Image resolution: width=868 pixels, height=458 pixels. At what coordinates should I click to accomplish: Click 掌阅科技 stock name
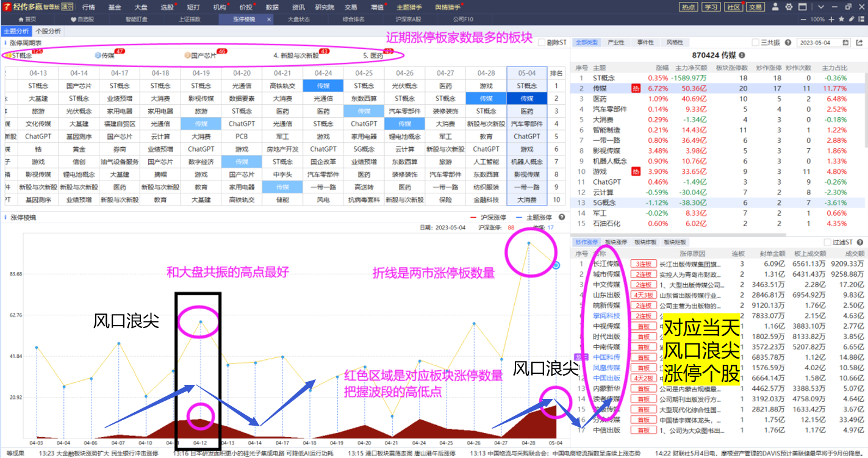click(607, 316)
